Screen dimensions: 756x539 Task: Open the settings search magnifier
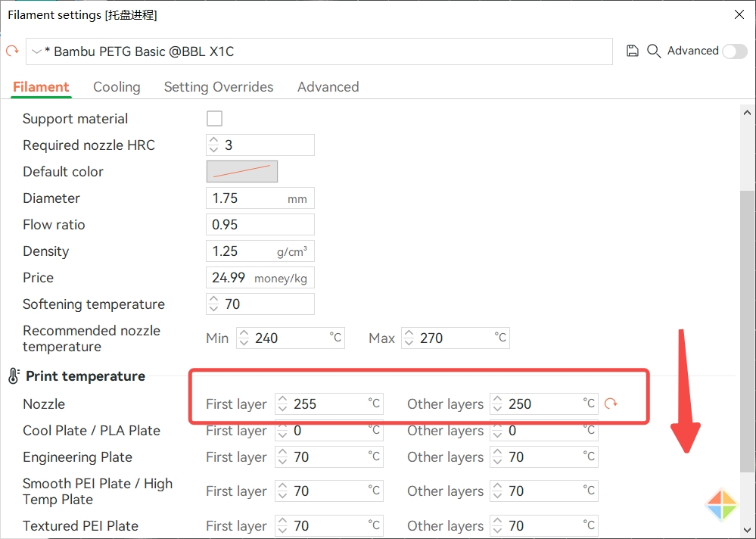[653, 51]
